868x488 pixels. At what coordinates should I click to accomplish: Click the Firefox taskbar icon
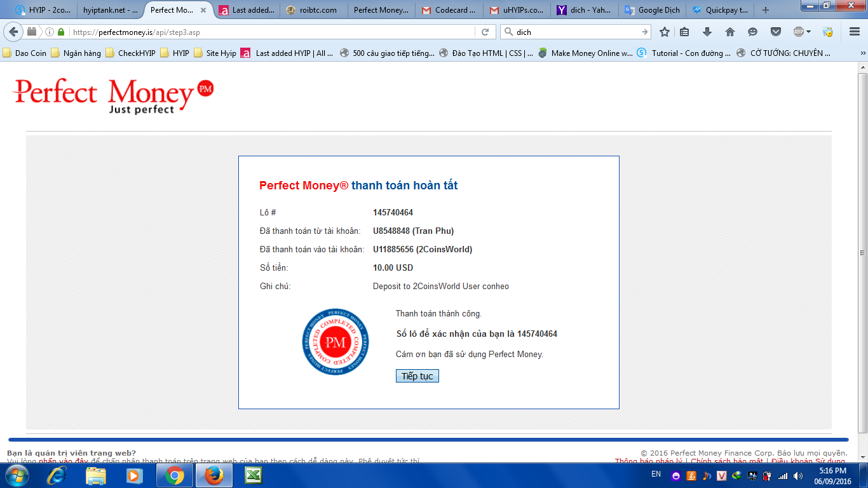[214, 475]
